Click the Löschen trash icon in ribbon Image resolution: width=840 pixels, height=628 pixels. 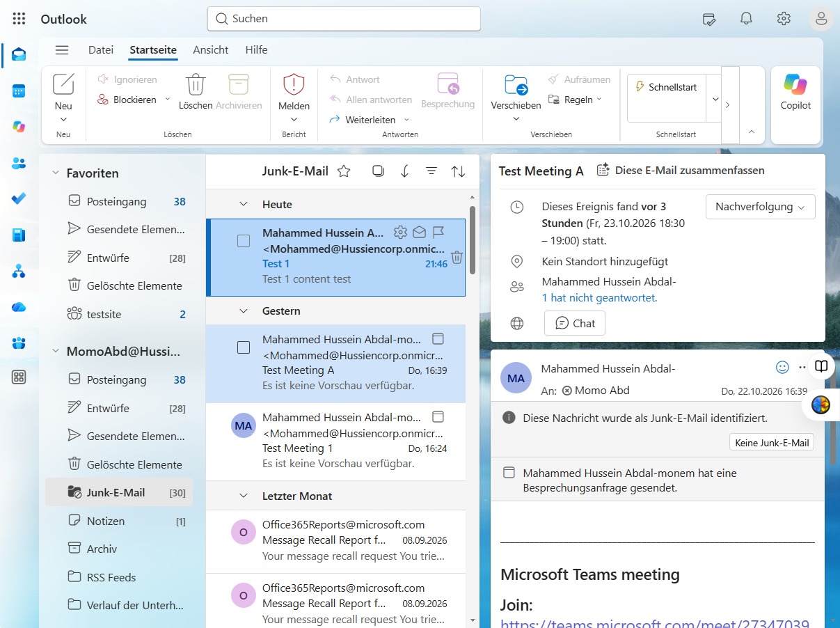[x=196, y=84]
